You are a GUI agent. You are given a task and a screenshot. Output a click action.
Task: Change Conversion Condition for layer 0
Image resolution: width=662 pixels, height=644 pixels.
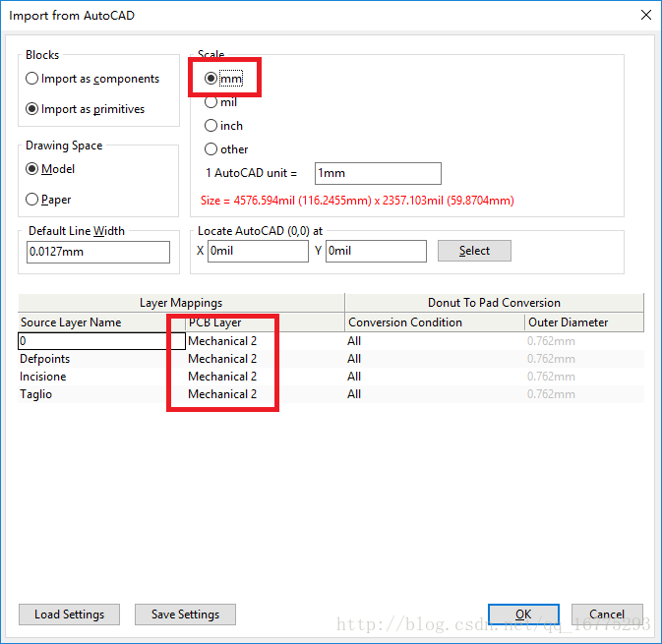[x=435, y=341]
